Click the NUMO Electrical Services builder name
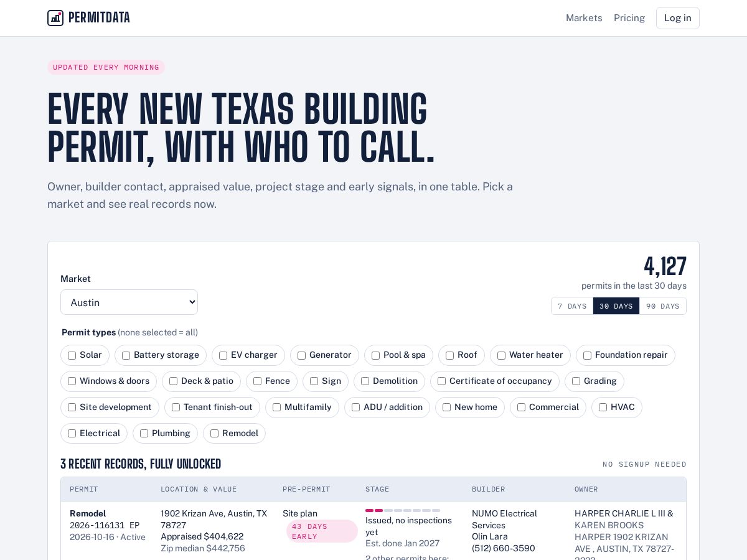The height and width of the screenshot is (560, 747). 504,519
